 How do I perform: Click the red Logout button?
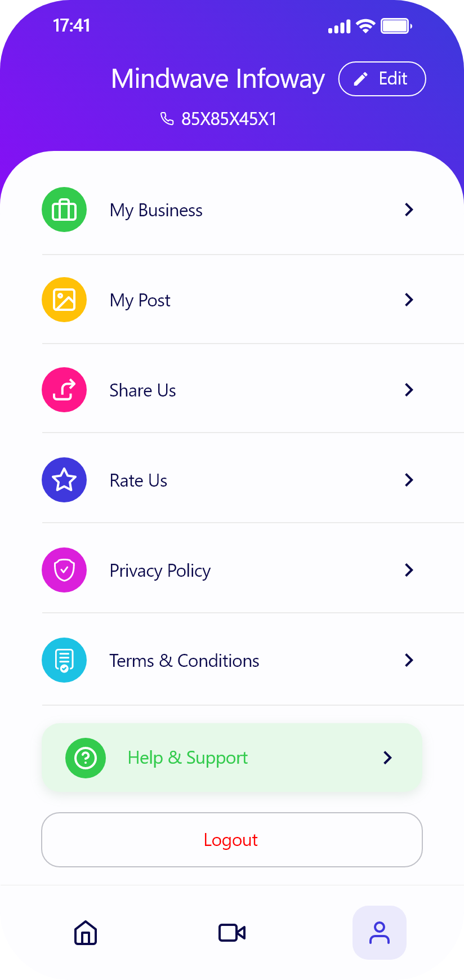tap(231, 840)
